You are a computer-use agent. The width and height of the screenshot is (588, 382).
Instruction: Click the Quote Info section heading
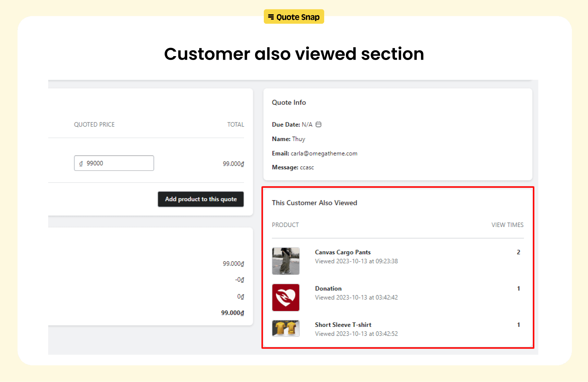pyautogui.click(x=288, y=102)
